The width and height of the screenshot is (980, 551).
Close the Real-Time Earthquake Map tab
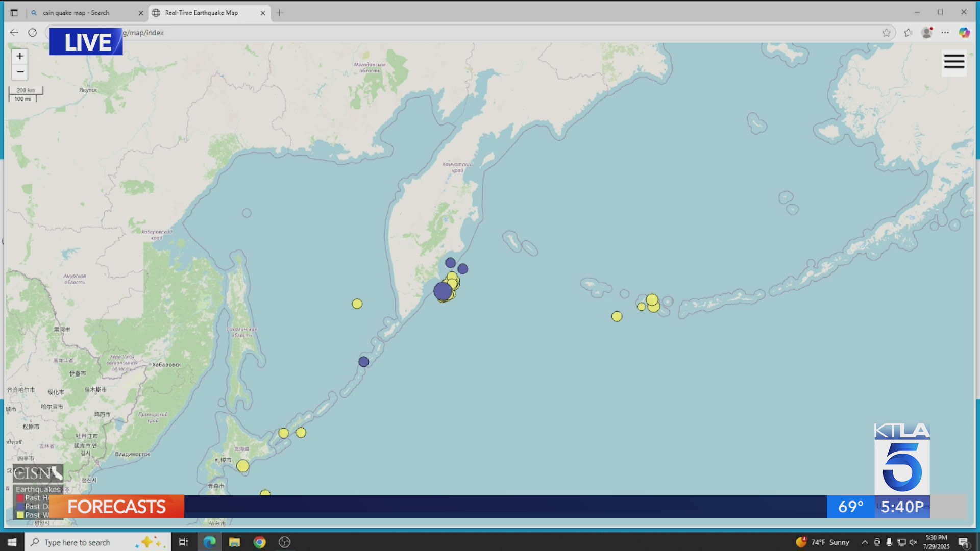[263, 13]
